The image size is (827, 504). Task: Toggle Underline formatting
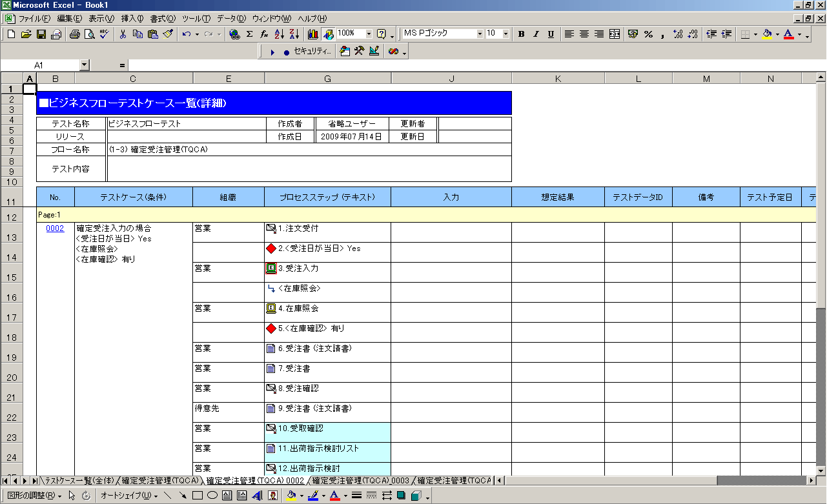[551, 34]
